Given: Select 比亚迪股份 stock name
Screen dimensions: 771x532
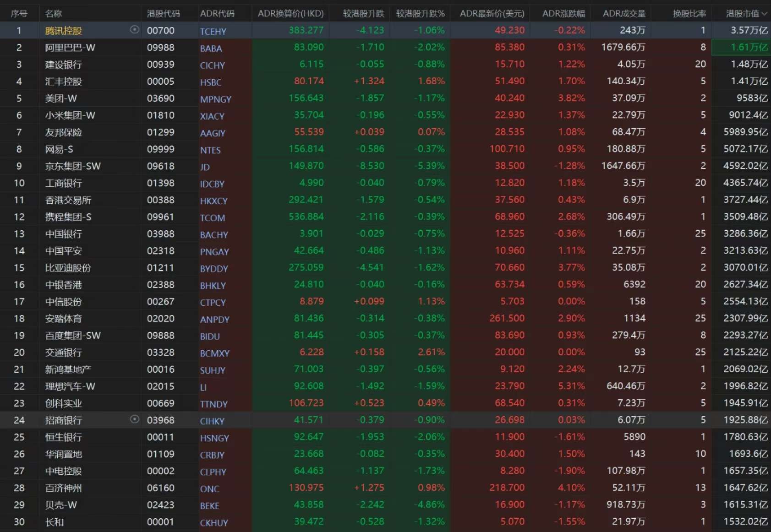Looking at the screenshot, I should click(68, 268).
